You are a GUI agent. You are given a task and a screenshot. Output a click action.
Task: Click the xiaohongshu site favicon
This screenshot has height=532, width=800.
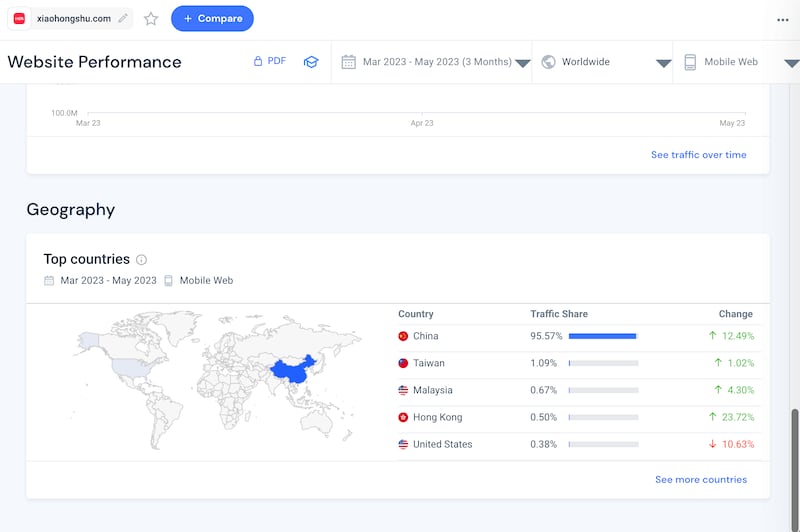tap(19, 18)
